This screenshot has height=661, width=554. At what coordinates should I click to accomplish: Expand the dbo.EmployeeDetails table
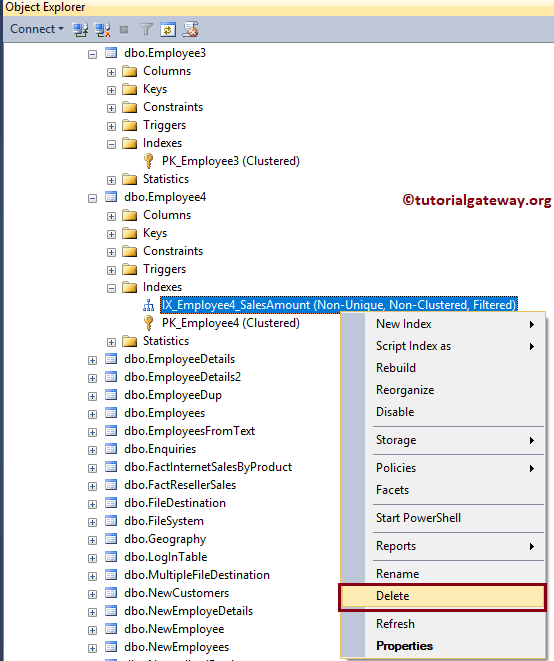pos(92,360)
